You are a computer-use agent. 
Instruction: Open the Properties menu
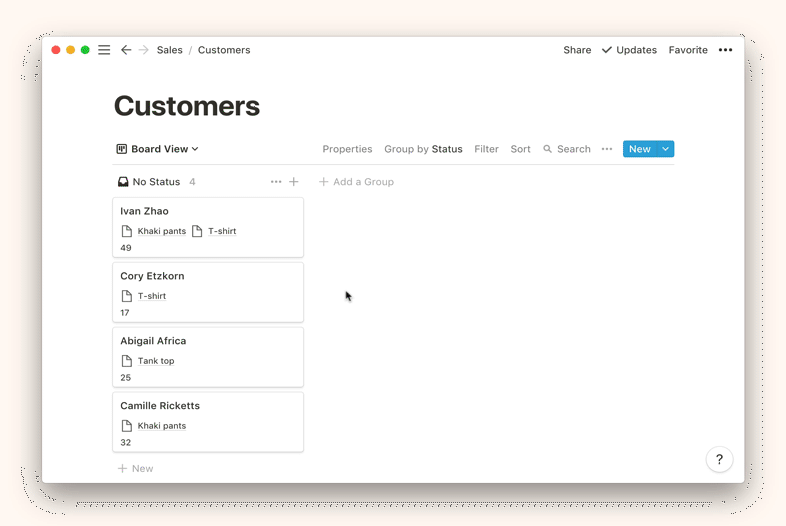347,149
